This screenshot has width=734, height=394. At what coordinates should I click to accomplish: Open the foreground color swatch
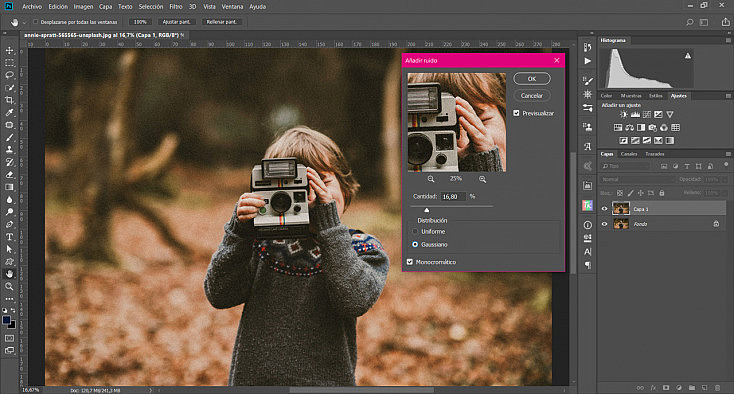point(7,320)
